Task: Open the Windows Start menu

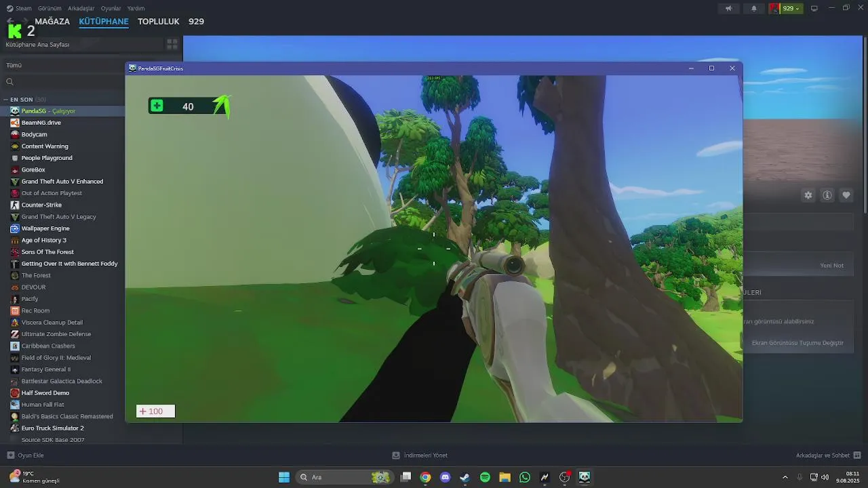Action: (284, 477)
